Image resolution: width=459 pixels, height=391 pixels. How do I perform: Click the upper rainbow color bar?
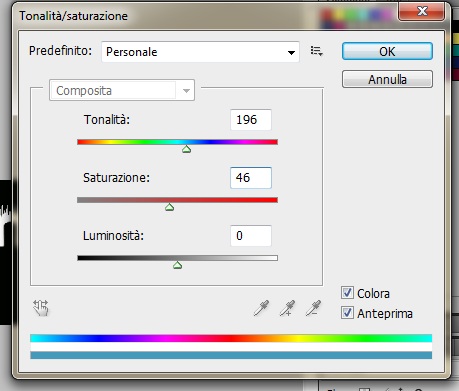[231, 338]
